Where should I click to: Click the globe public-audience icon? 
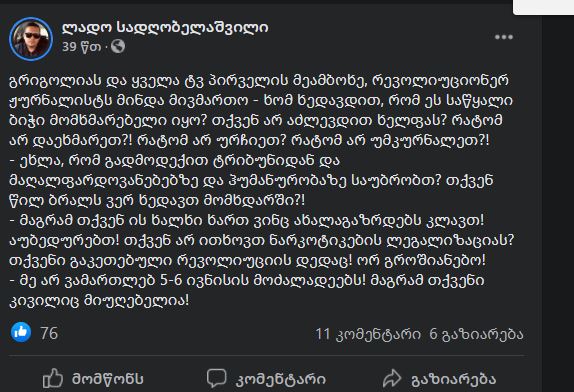tap(118, 46)
